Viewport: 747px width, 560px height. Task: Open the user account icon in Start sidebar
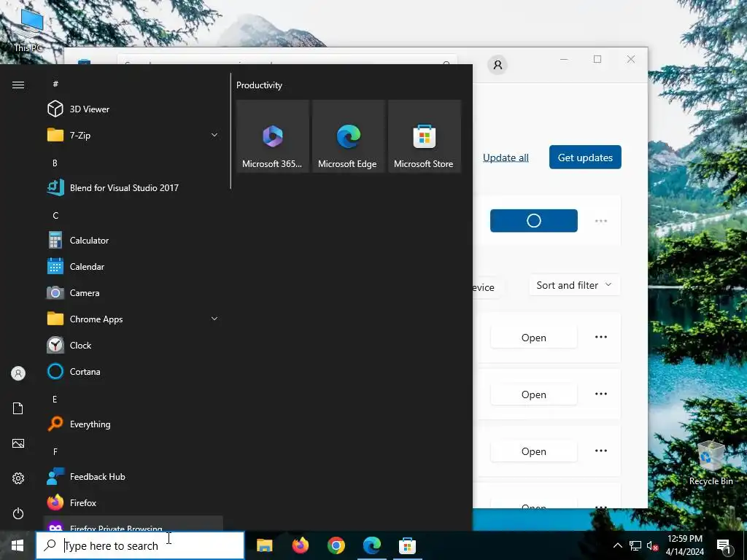pos(18,373)
